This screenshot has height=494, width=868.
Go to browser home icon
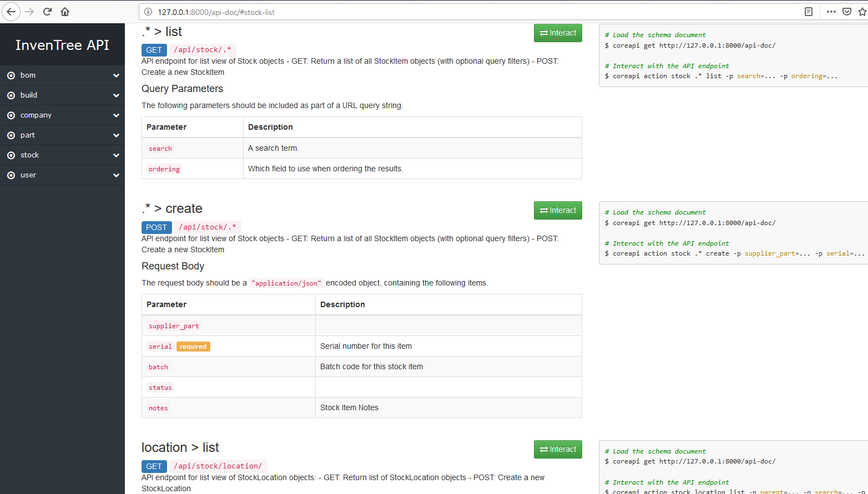point(65,12)
